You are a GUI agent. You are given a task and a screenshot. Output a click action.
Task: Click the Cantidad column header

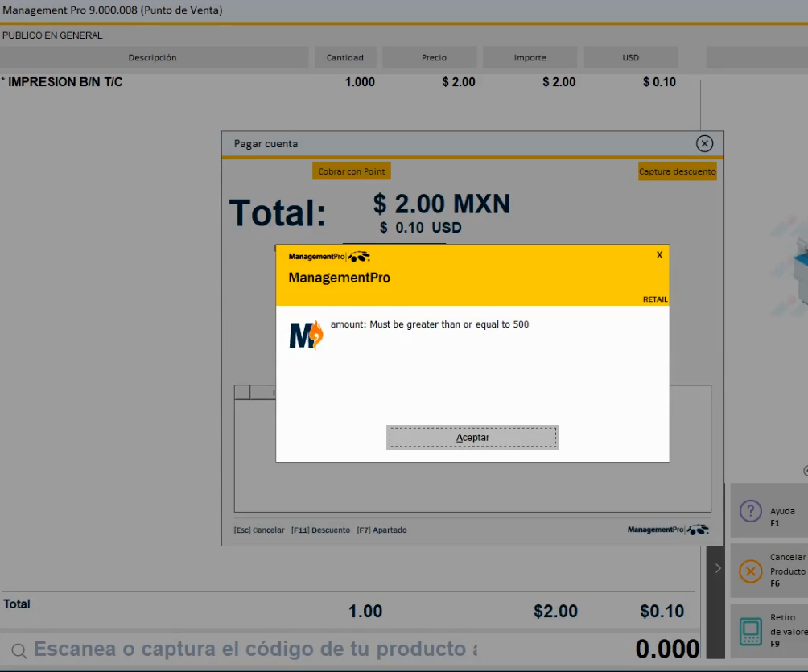(344, 58)
